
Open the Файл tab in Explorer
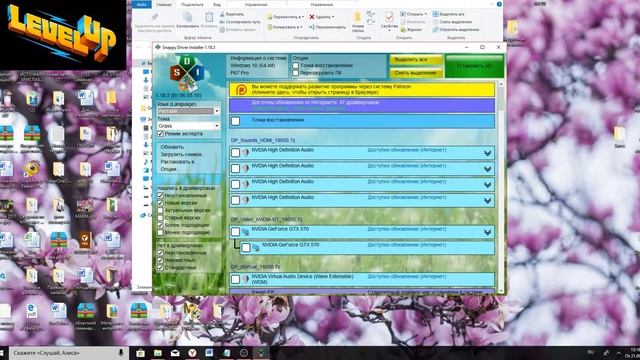[142, 4]
